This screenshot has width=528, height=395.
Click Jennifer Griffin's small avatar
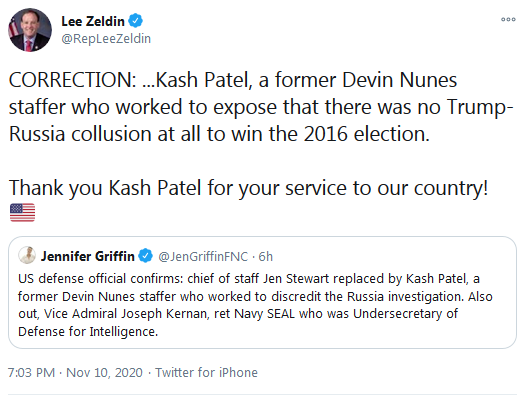point(27,255)
